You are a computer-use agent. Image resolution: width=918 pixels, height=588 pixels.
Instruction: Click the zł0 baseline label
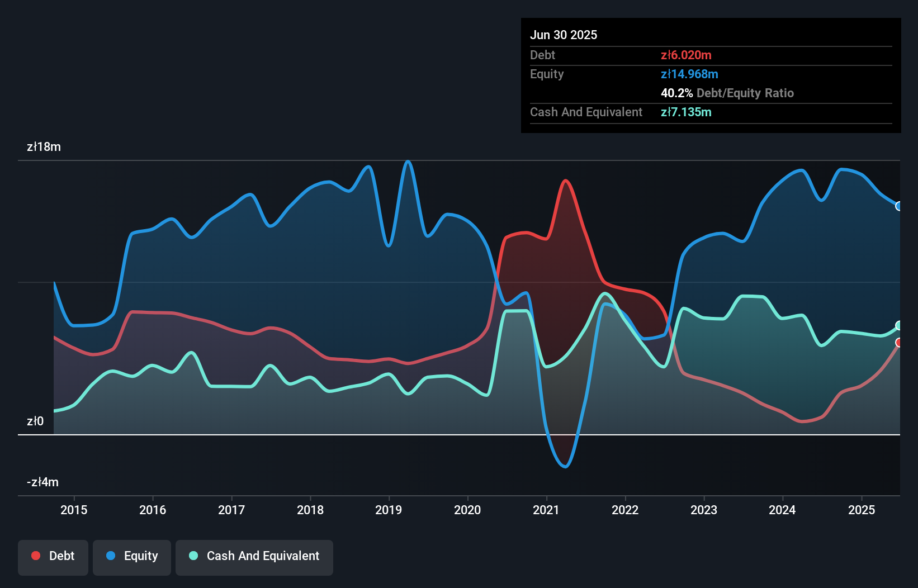(35, 421)
